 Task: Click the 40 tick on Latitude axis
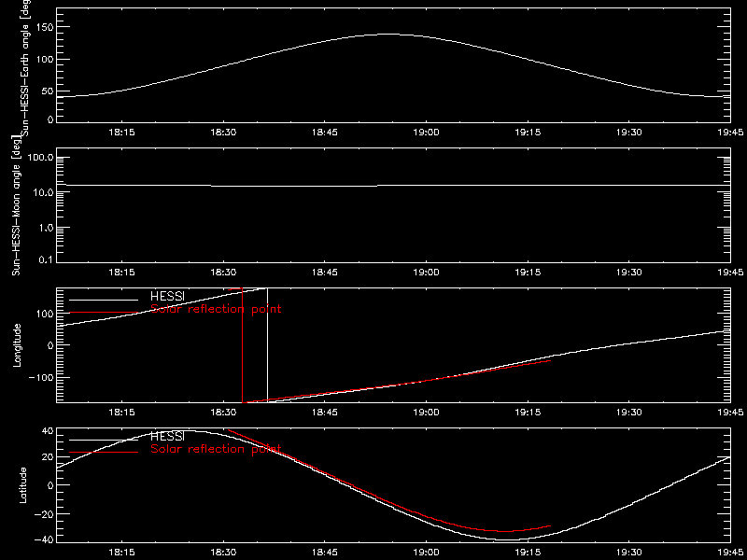coord(47,432)
